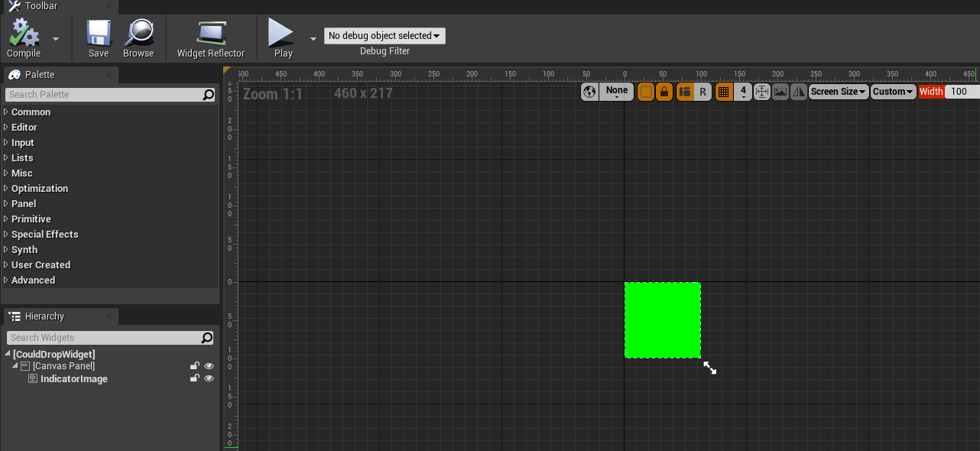This screenshot has width=980, height=451.
Task: Select IndicatorImage in Hierarchy
Action: [74, 378]
